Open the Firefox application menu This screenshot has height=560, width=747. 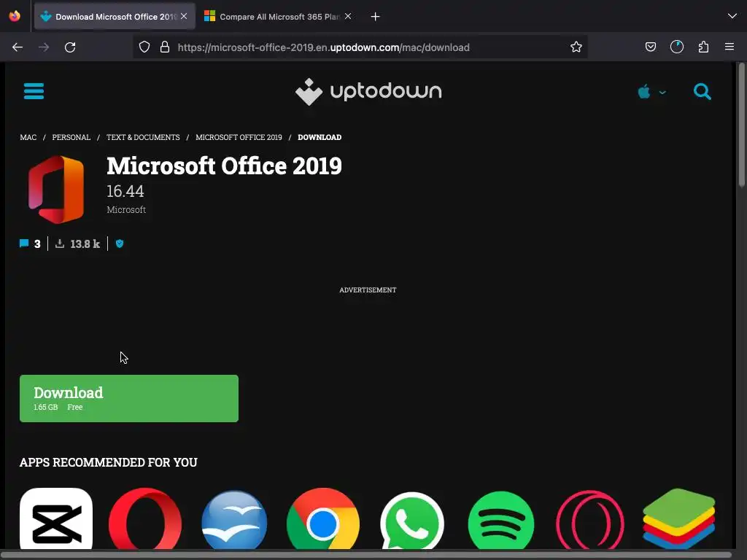coord(729,47)
